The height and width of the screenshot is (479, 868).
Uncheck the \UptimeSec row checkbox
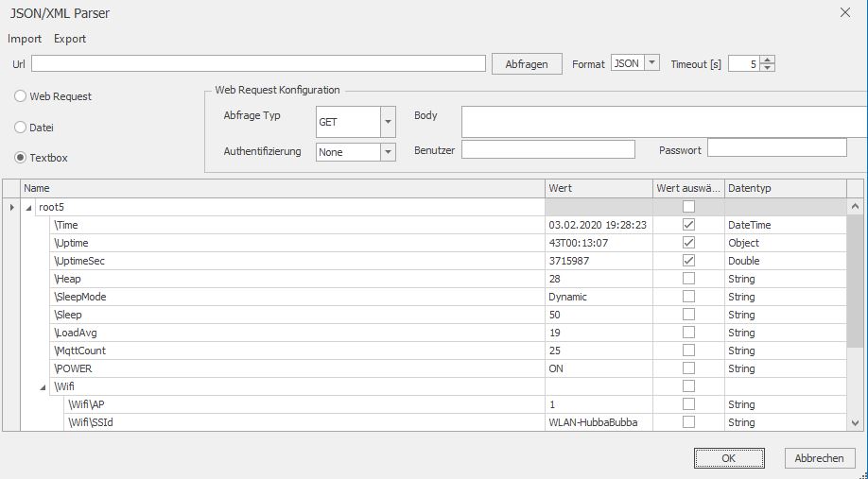[x=688, y=261]
